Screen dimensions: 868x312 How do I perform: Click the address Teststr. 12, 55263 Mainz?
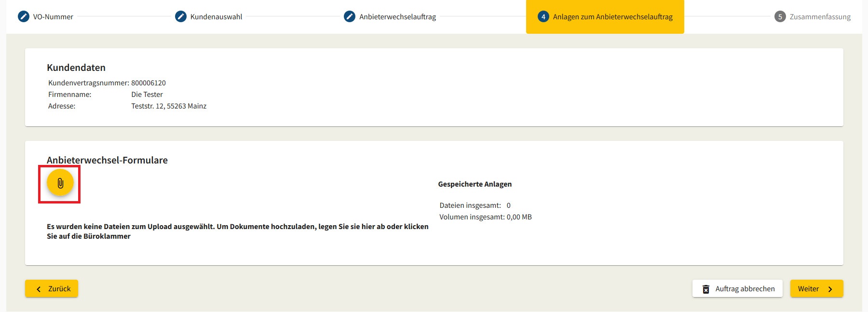pos(169,106)
